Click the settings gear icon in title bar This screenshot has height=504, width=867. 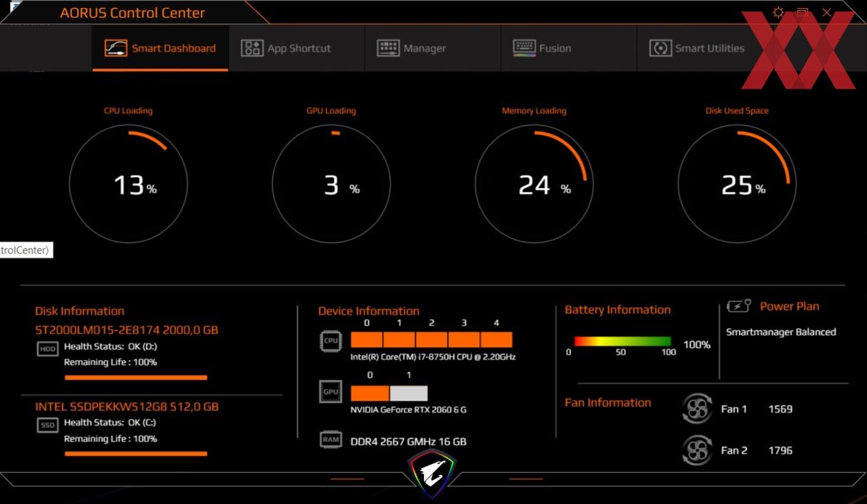tap(778, 13)
